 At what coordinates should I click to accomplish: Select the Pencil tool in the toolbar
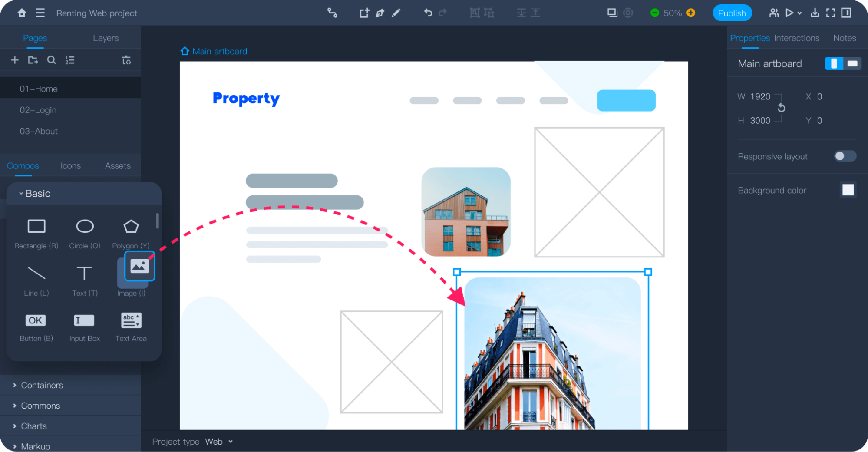tap(396, 13)
